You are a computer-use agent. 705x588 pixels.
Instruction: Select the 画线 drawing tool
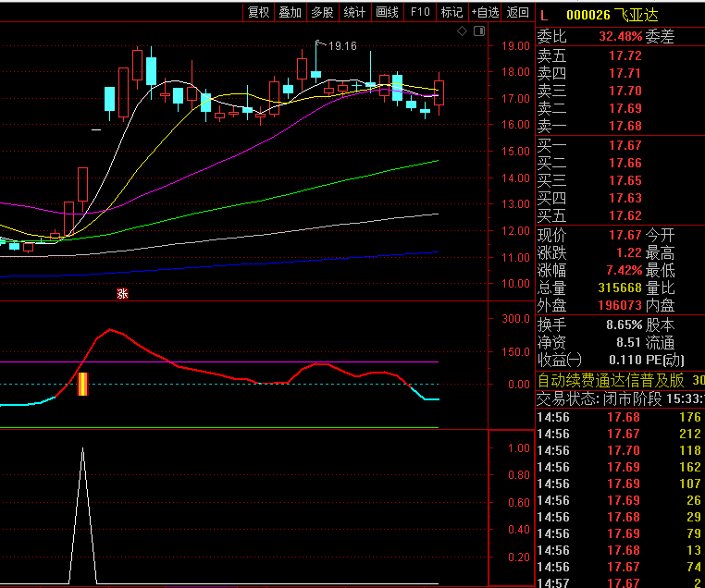[x=387, y=12]
